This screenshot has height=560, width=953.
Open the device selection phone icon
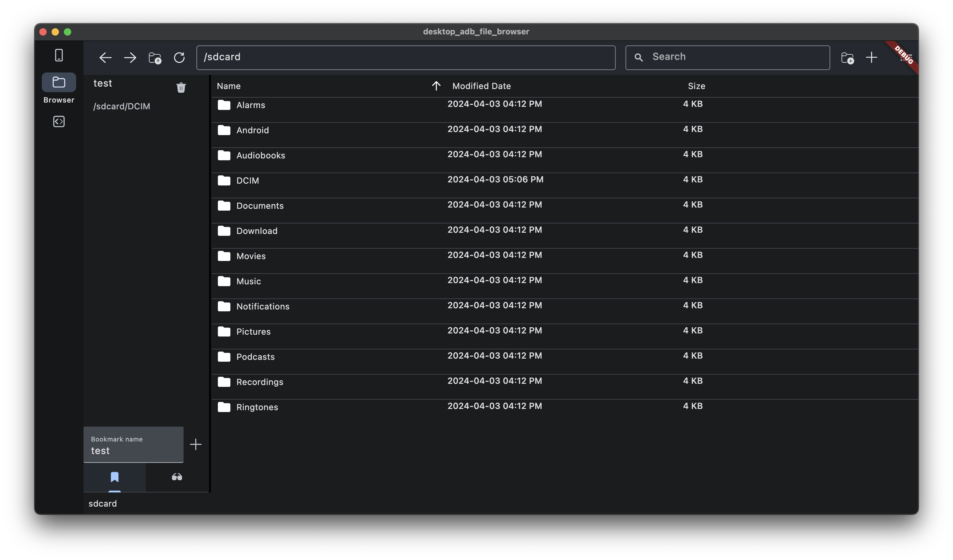59,56
